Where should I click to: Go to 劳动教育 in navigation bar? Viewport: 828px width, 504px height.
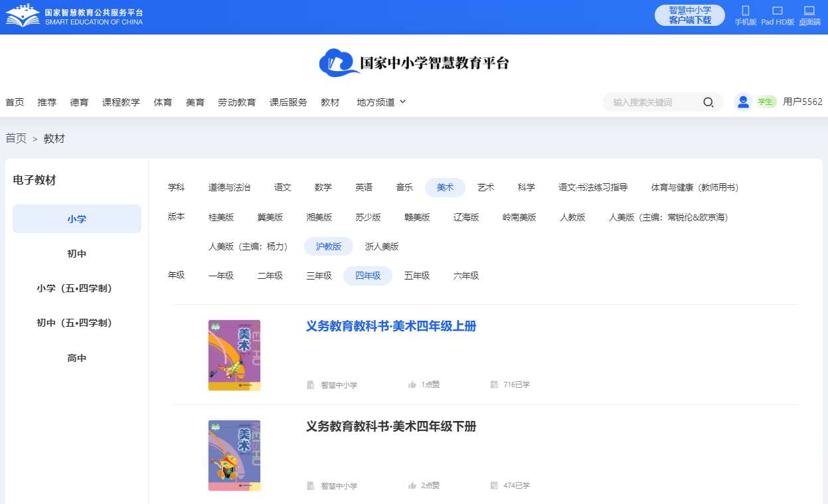[236, 102]
